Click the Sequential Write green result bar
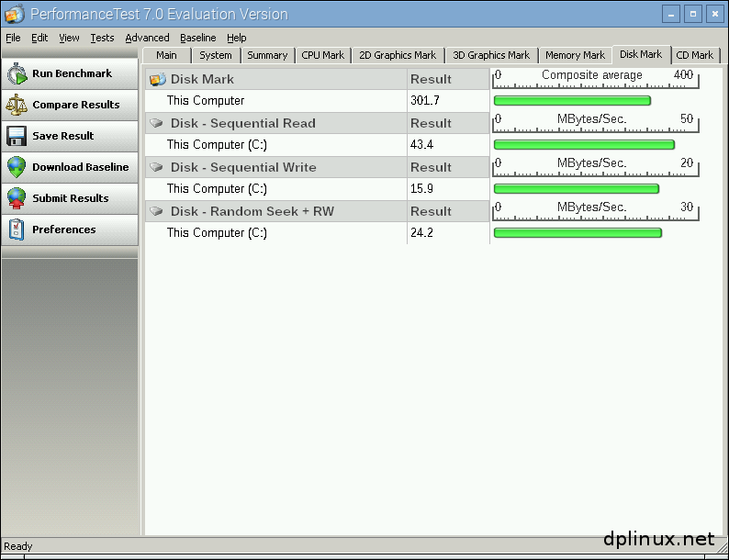This screenshot has height=560, width=729. click(576, 189)
